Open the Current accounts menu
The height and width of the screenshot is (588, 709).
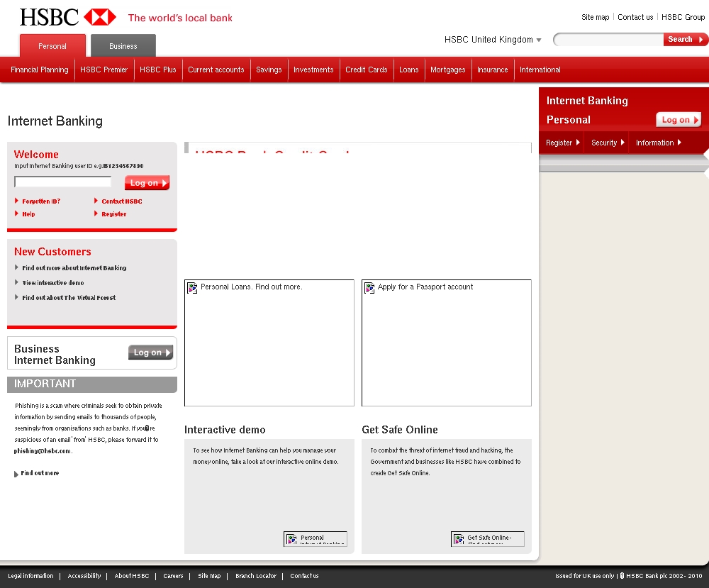(x=216, y=70)
